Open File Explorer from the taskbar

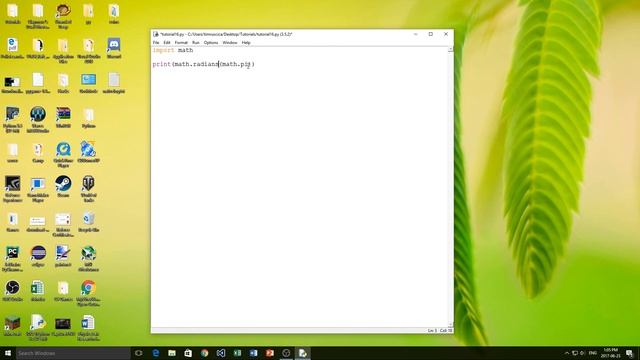pos(172,353)
